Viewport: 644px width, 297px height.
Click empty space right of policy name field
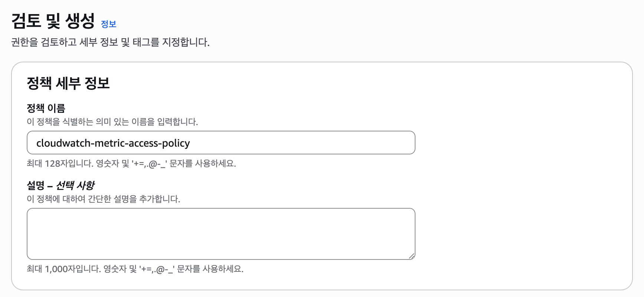(519, 143)
